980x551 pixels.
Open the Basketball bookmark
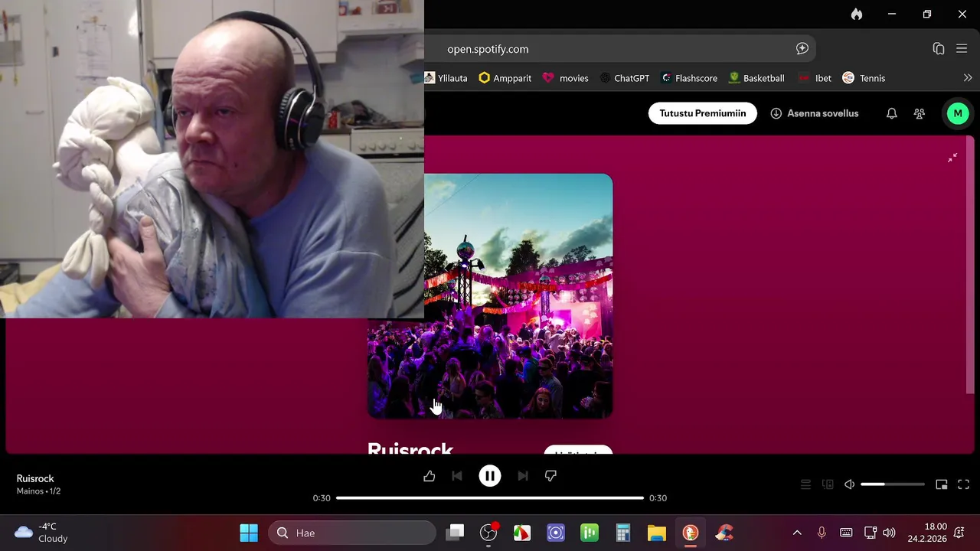[756, 78]
